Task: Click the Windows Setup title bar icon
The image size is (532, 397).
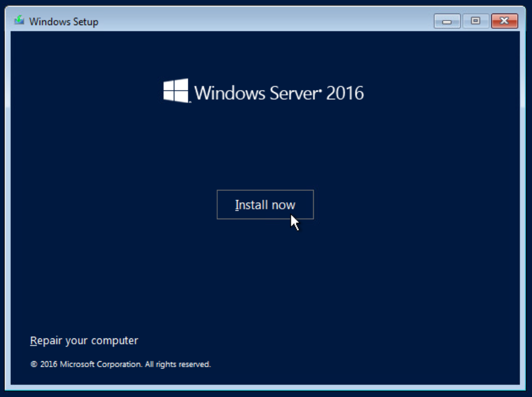Action: click(20, 21)
